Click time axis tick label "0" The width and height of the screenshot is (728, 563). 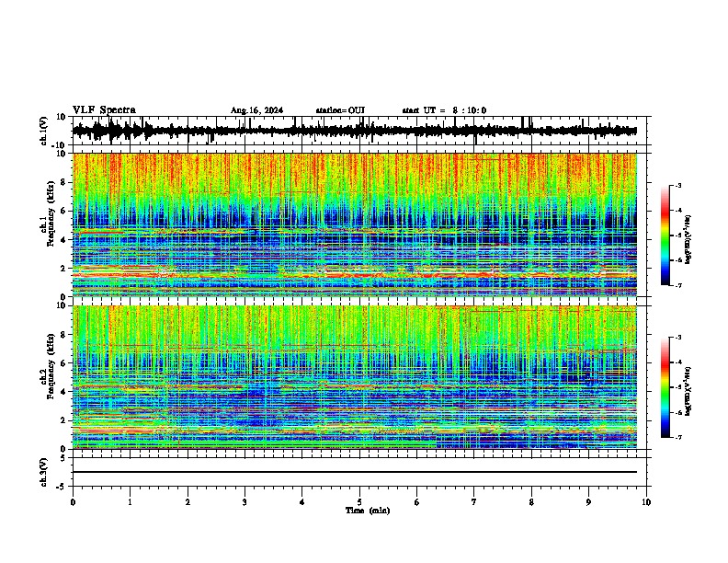click(73, 502)
